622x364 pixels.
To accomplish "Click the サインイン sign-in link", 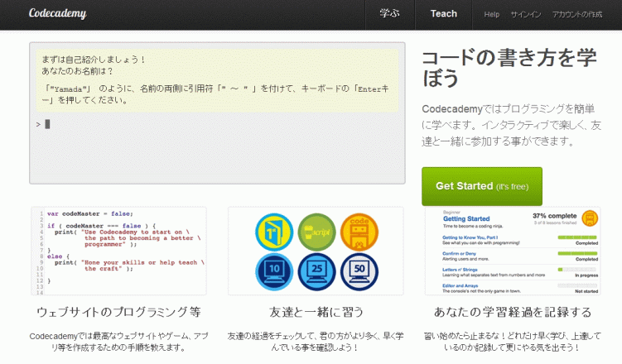I will [526, 15].
